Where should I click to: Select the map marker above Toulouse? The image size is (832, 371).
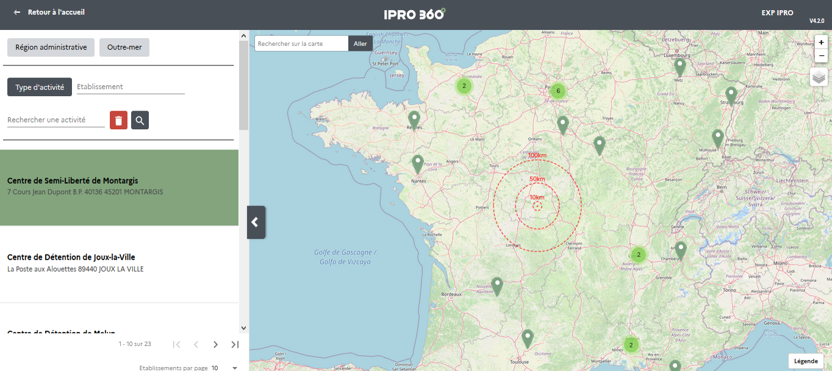(x=527, y=339)
